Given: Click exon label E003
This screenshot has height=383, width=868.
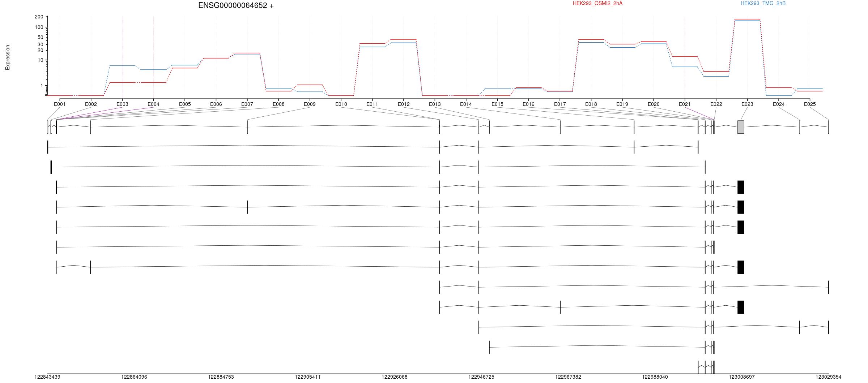Looking at the screenshot, I should [122, 104].
